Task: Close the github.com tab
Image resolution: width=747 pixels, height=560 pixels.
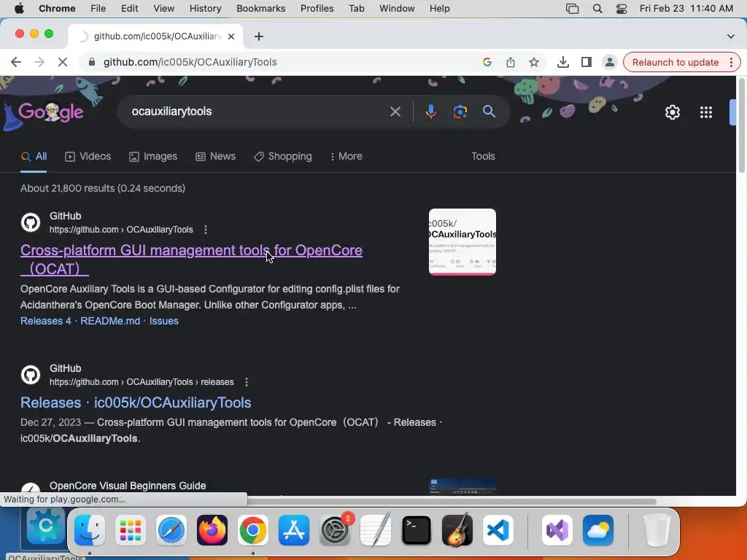Action: tap(231, 36)
